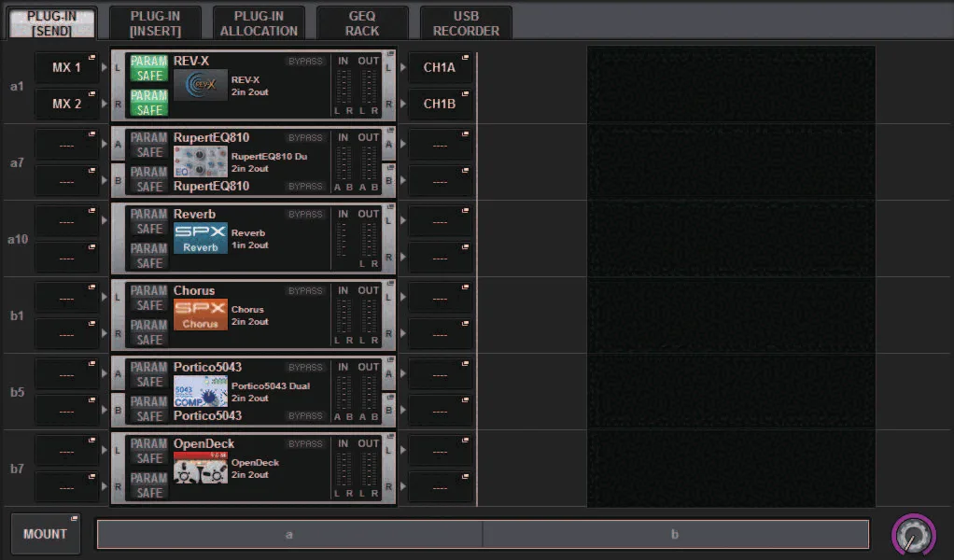Open the MOUNT plug-in button
This screenshot has height=560, width=954.
[46, 533]
